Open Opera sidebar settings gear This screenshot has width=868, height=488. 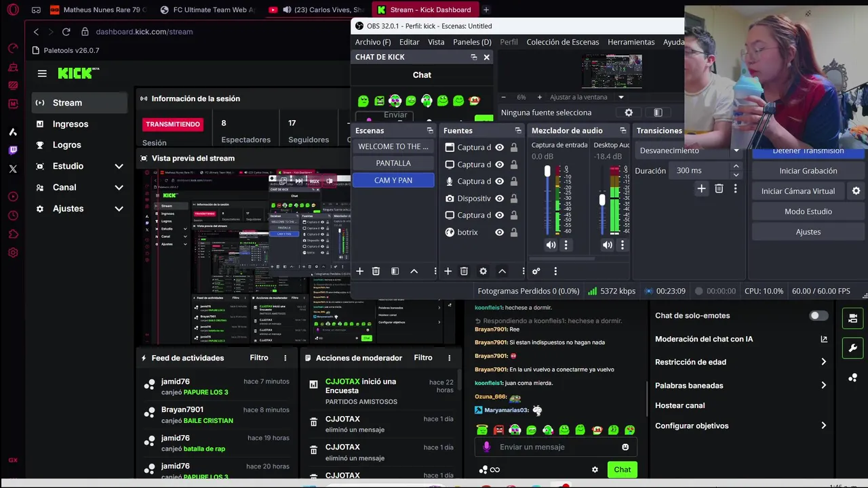pyautogui.click(x=13, y=253)
